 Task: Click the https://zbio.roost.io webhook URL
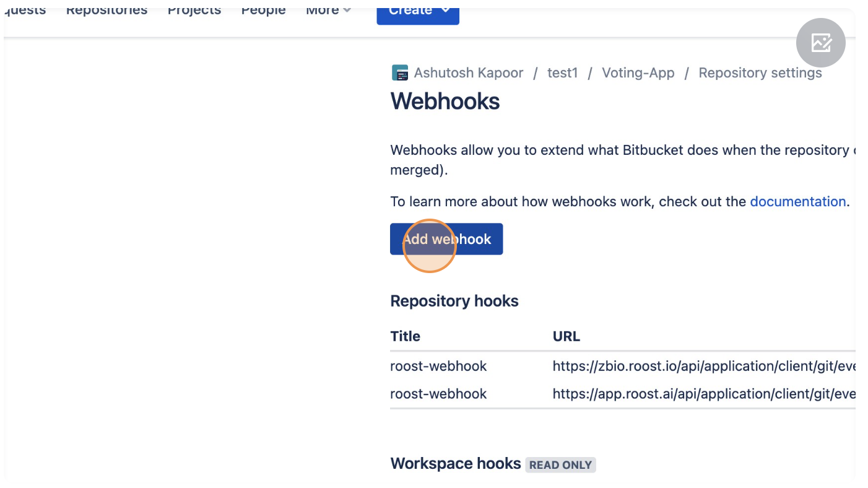704,366
